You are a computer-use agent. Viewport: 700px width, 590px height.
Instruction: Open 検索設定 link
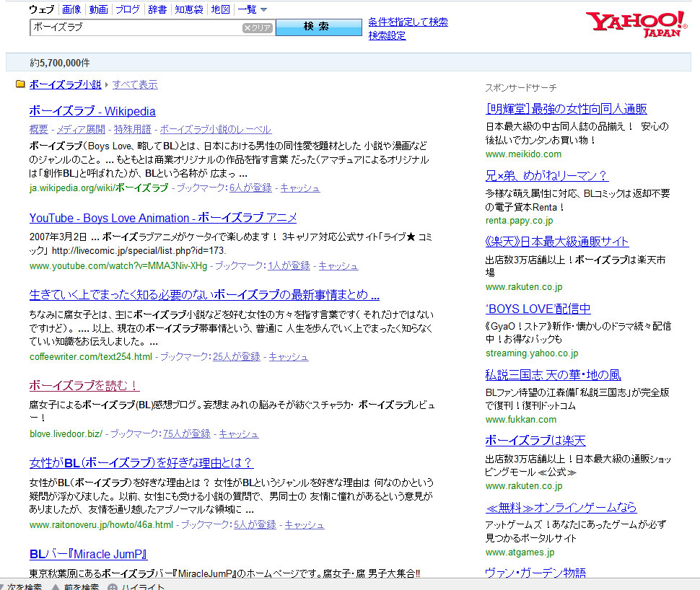pos(387,35)
